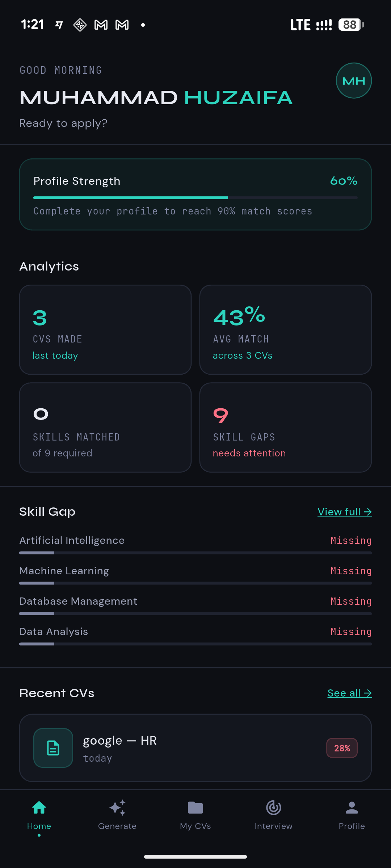Tap the 28% match badge
This screenshot has width=391, height=868.
(342, 748)
